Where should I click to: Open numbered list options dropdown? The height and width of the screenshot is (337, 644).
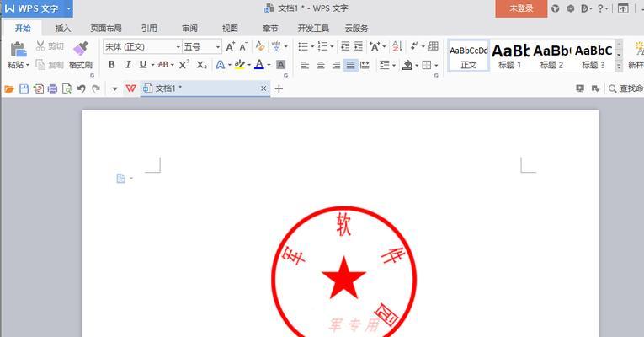click(332, 46)
